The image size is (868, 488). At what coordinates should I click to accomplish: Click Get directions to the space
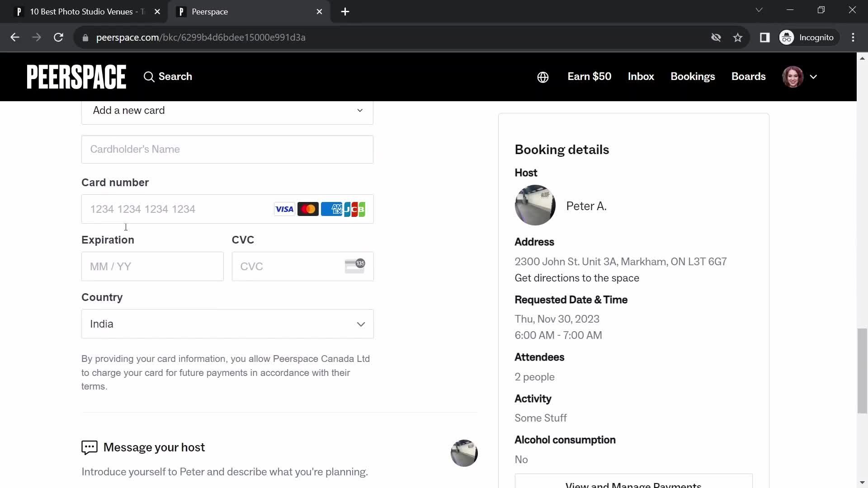(577, 278)
